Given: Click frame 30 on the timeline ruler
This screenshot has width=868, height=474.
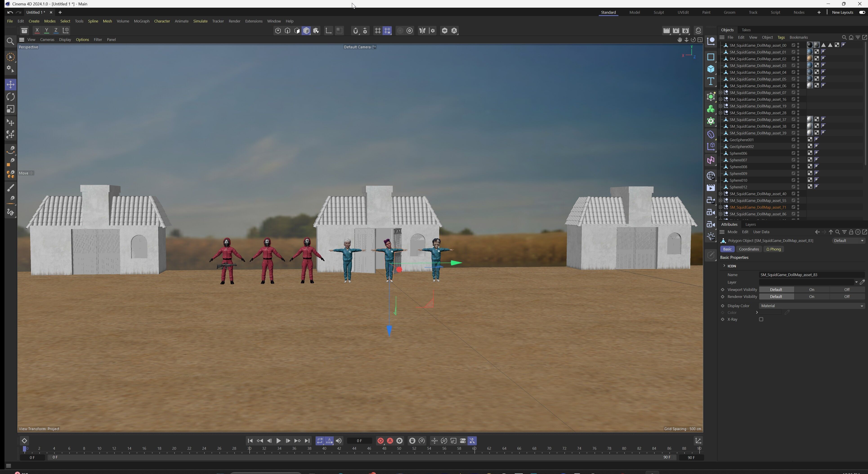Looking at the screenshot, I should point(249,449).
